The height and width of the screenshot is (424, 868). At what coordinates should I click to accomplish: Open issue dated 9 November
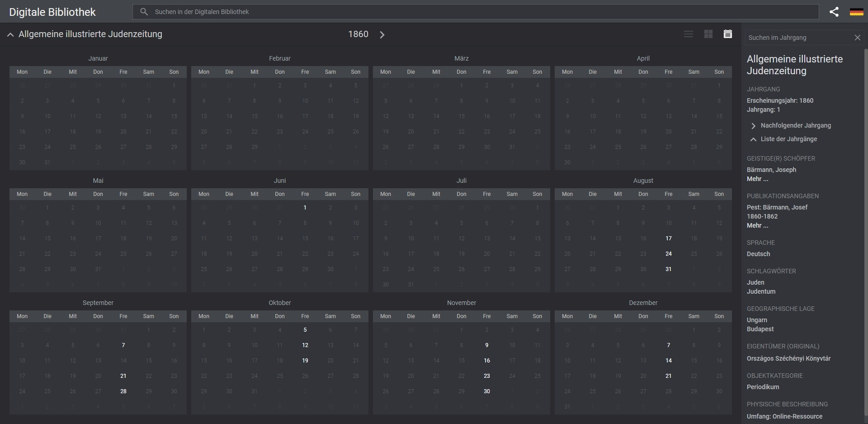click(487, 345)
